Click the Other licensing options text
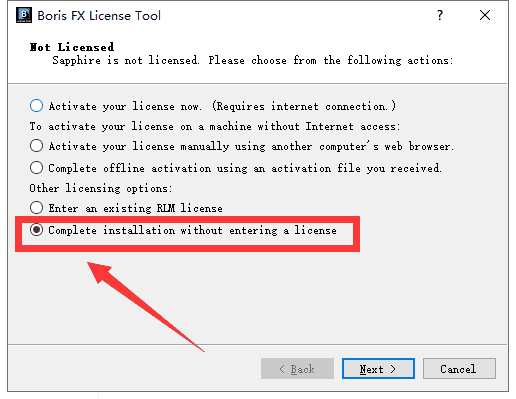Screen dimensions: 516x399 click(x=101, y=188)
